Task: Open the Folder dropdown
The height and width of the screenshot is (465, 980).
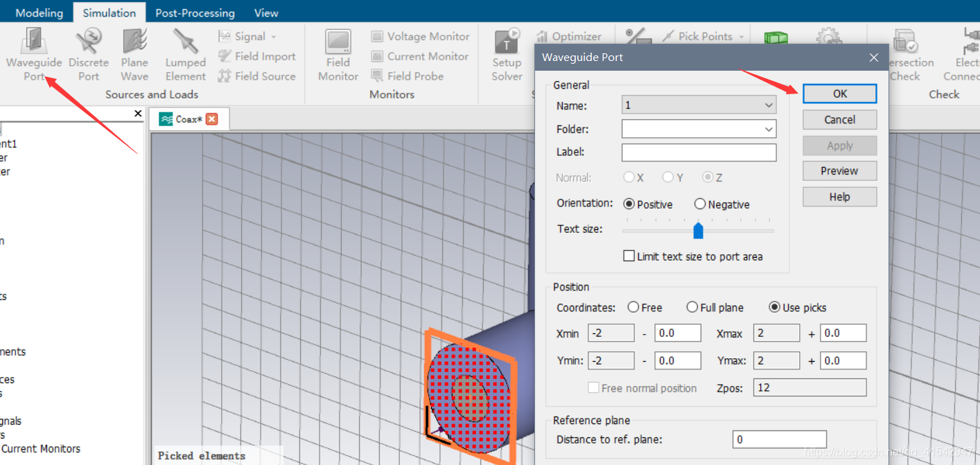Action: (699, 129)
